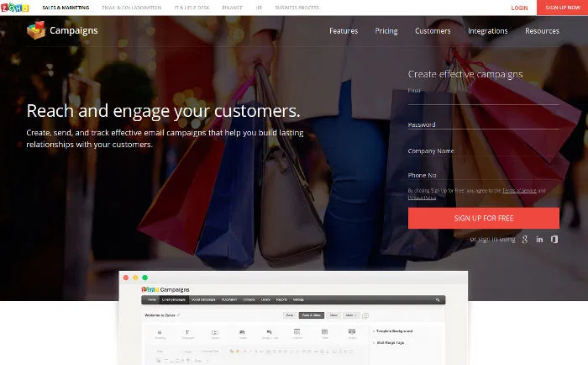Sign in using the Office 365 icon
Viewport: 588px width, 365px height.
point(554,239)
